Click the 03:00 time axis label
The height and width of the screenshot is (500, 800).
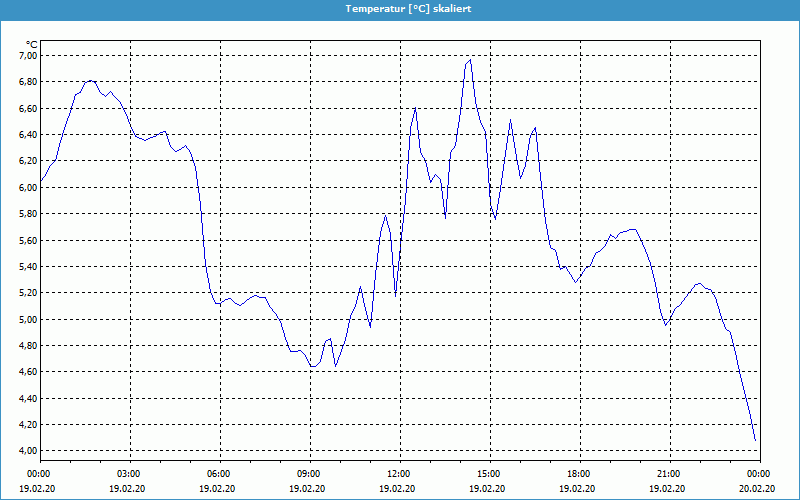pyautogui.click(x=129, y=474)
